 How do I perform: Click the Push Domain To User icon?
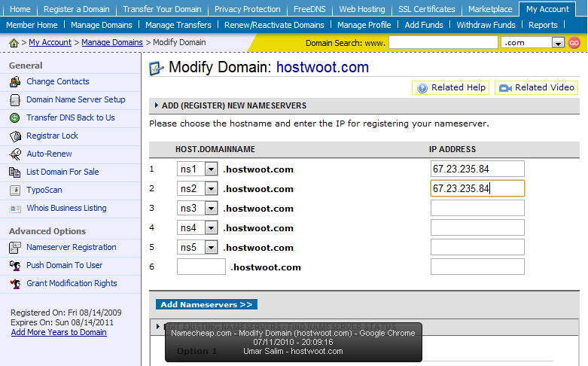pos(15,266)
